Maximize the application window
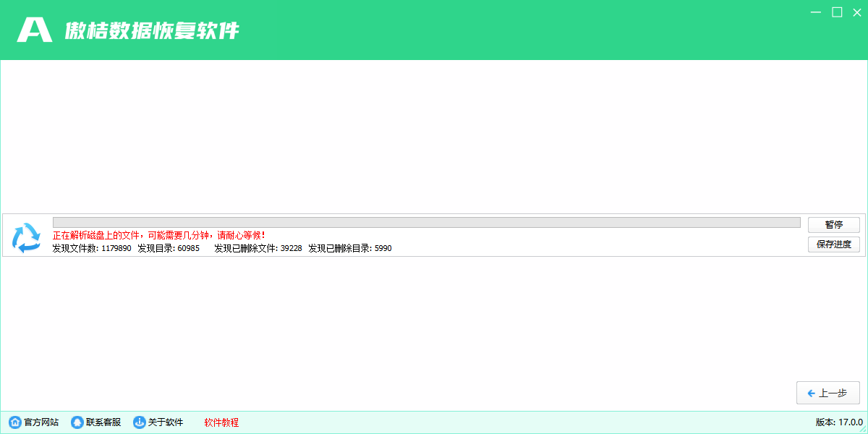This screenshot has width=868, height=434. [x=837, y=12]
